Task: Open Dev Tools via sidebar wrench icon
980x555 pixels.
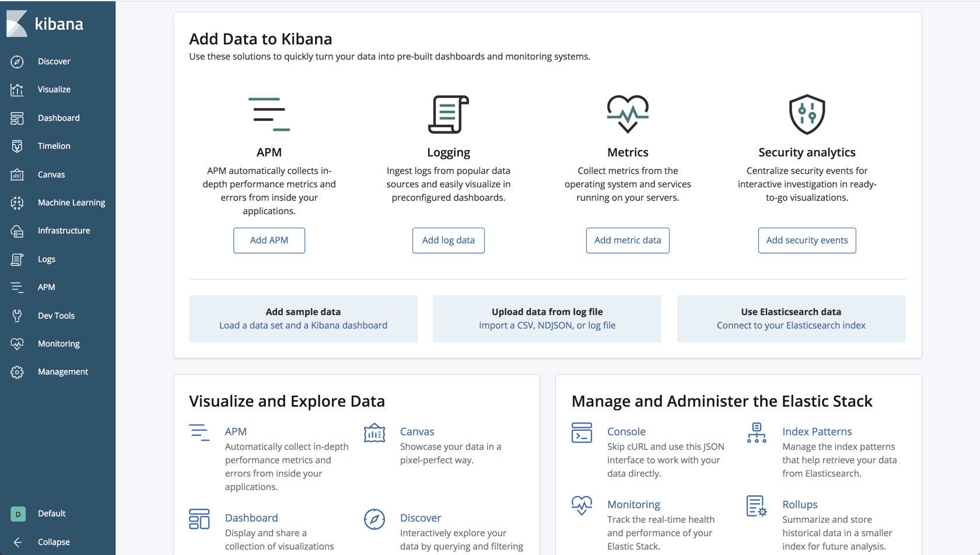Action: [17, 316]
